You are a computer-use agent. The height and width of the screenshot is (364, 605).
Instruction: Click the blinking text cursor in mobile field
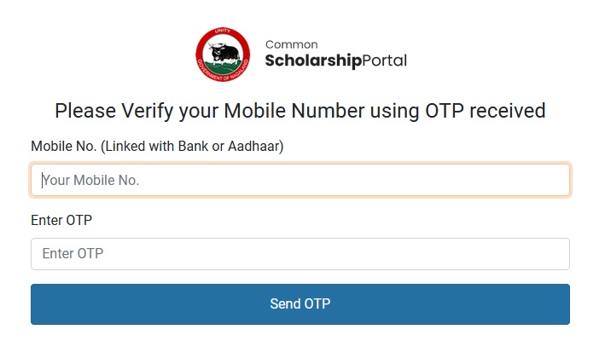tap(42, 180)
